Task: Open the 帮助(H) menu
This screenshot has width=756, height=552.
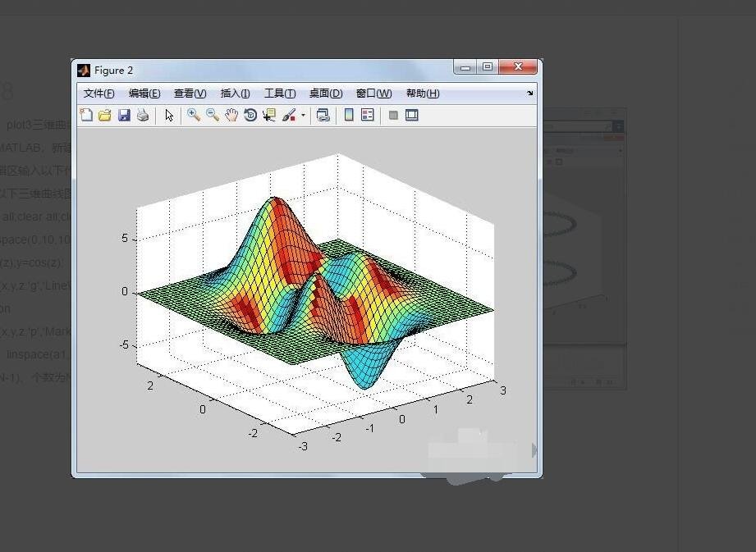Action: tap(423, 94)
